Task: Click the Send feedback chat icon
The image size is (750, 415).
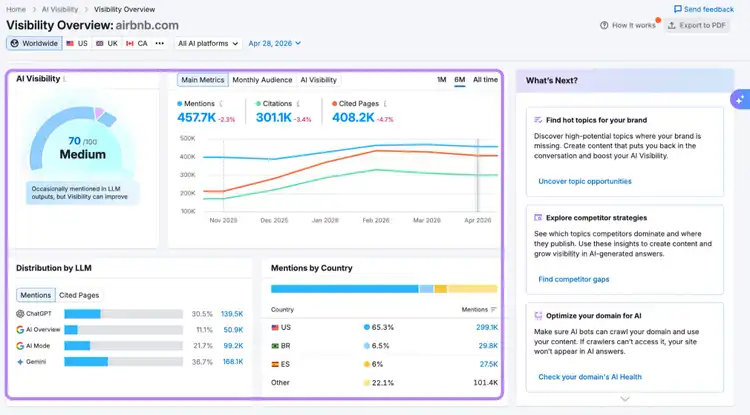Action: (x=677, y=9)
